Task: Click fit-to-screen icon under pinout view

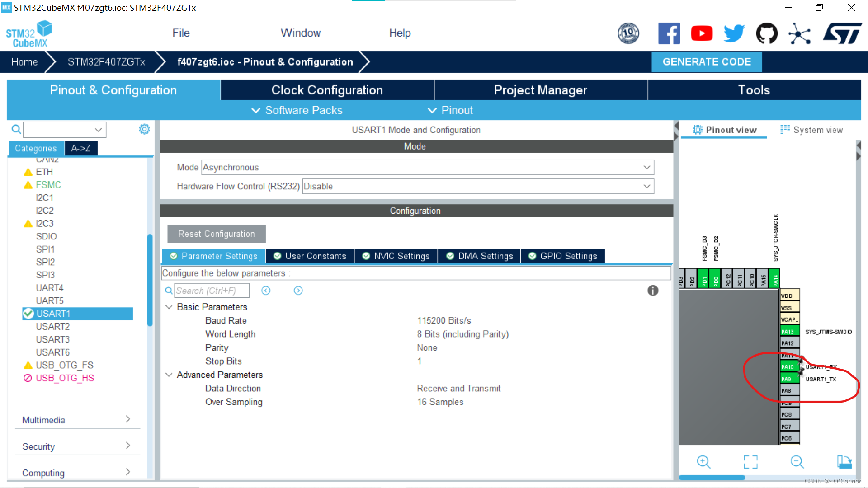Action: (750, 462)
